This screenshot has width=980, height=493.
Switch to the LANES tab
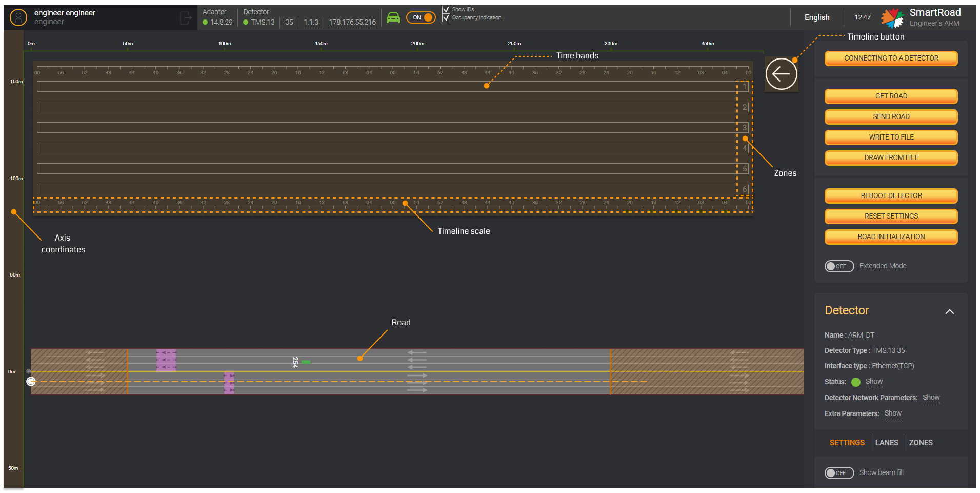[887, 443]
